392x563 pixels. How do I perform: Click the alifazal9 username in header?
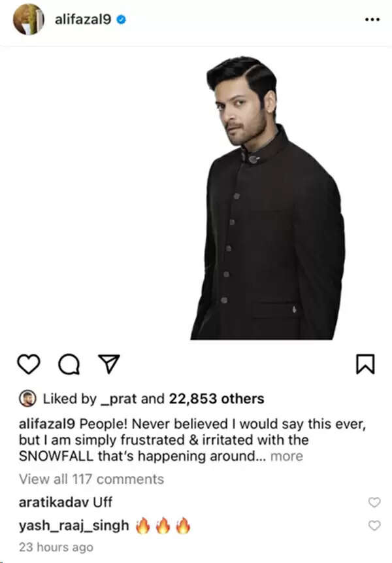click(x=83, y=20)
